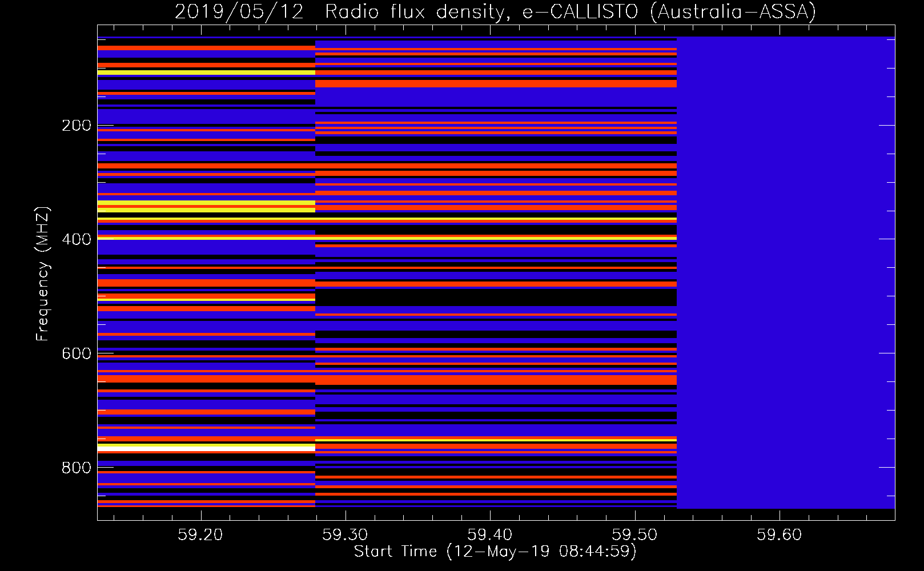Click the 800 frequency tick label
Screen dimensions: 924x571
pos(77,468)
